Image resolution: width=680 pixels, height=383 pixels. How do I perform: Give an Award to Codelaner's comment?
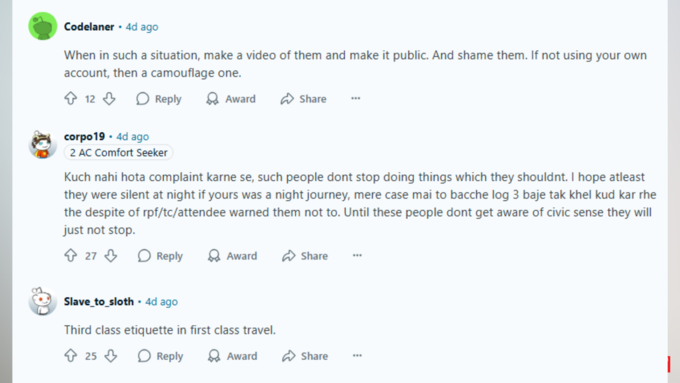point(231,99)
